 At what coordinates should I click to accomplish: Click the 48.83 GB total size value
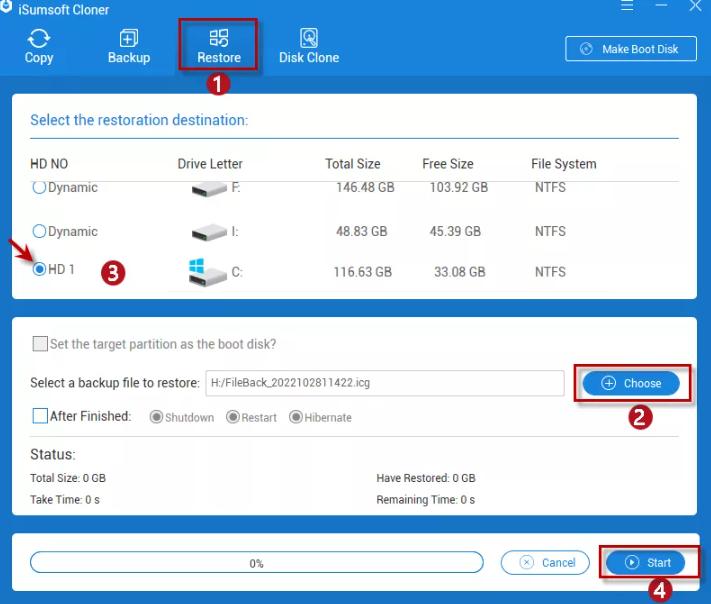coord(362,231)
